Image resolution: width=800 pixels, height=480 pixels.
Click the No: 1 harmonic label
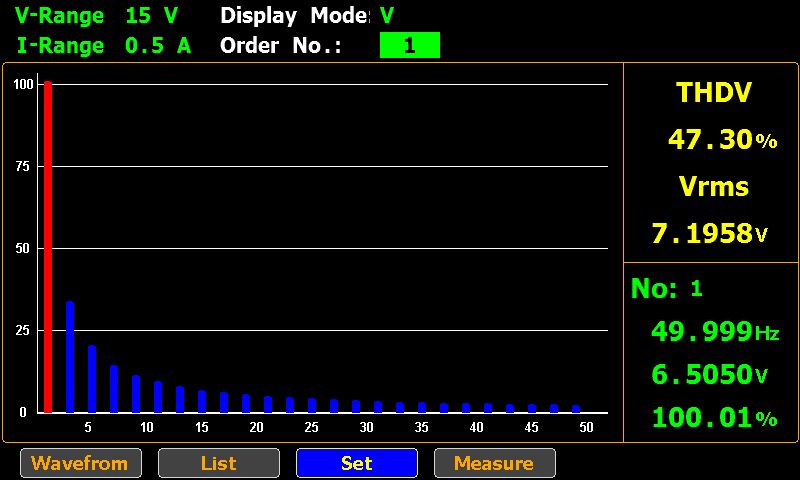(x=667, y=289)
